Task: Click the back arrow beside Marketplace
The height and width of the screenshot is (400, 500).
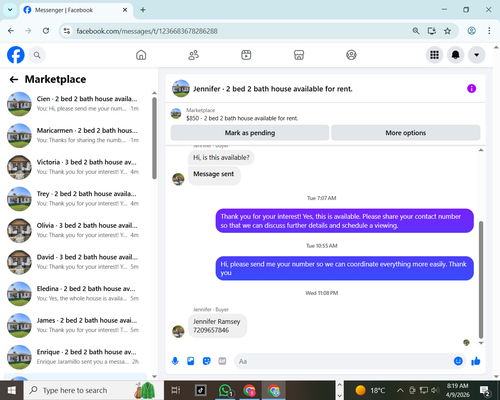Action: (14, 79)
